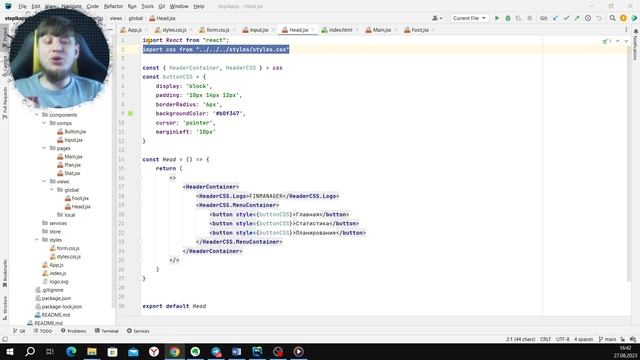Open the Run configuration Current File dropdown

coord(469,18)
